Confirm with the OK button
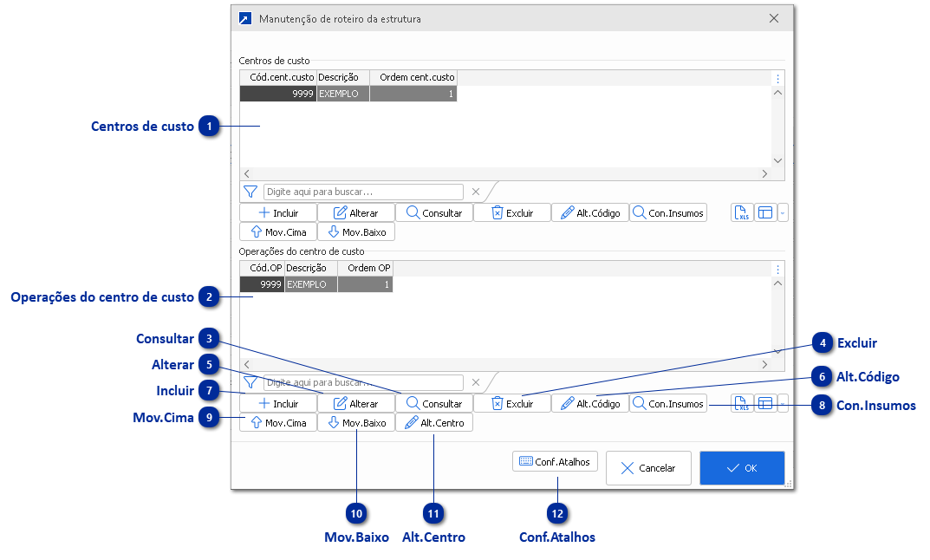The height and width of the screenshot is (560, 930). tap(742, 468)
